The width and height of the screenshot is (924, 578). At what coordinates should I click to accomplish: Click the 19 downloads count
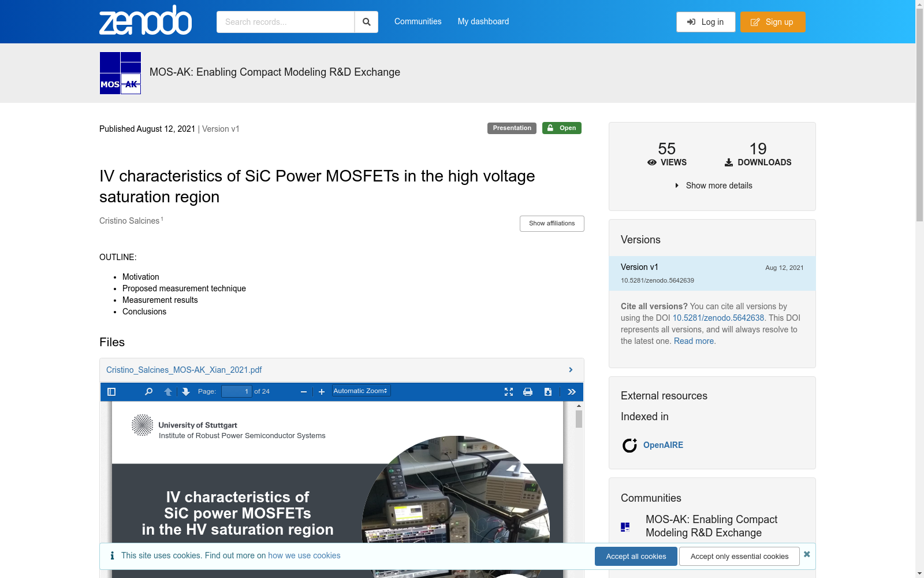coord(758,149)
